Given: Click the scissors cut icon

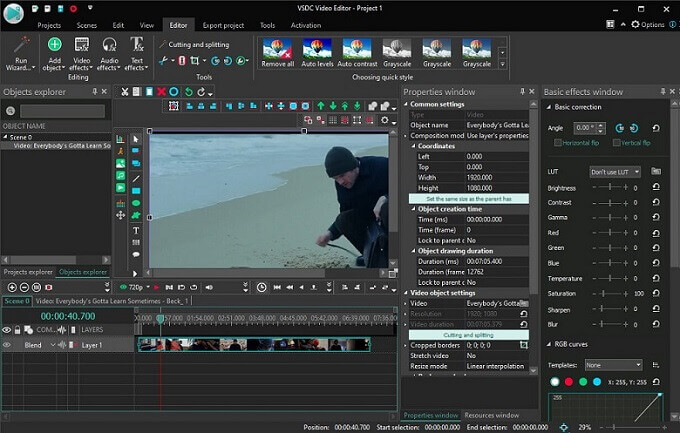Looking at the screenshot, I should (x=124, y=92).
